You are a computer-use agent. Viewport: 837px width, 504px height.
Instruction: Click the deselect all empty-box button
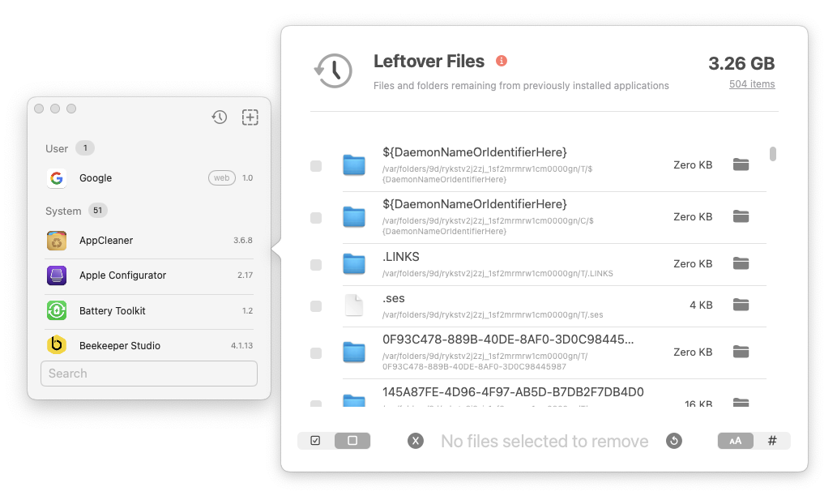[x=352, y=441]
